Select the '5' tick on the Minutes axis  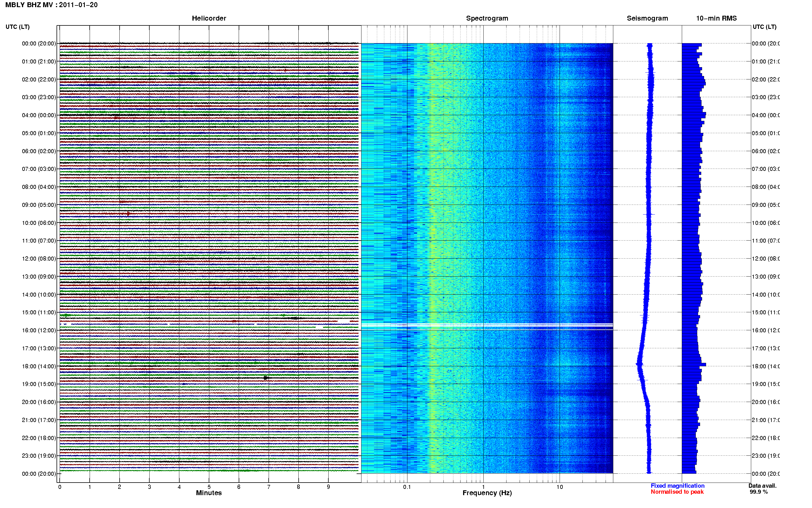coord(209,487)
